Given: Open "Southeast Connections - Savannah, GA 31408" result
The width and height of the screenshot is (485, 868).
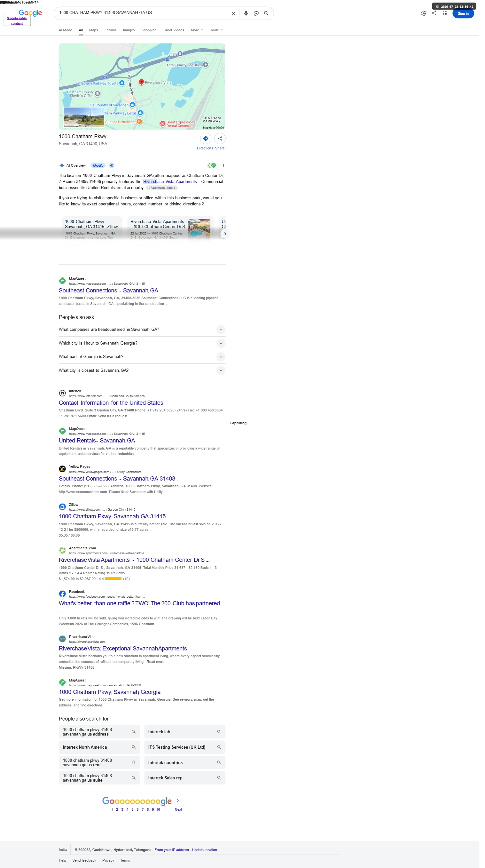Looking at the screenshot, I should (x=117, y=479).
